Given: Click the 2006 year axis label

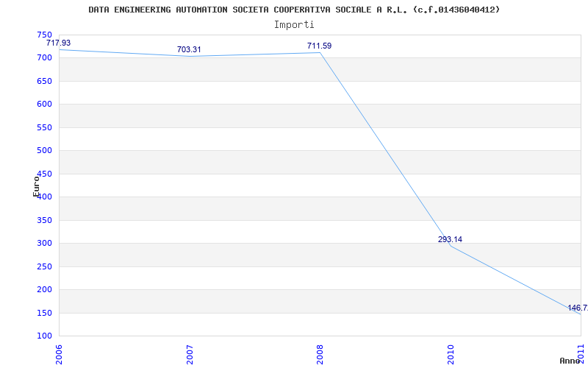Looking at the screenshot, I should tap(59, 355).
